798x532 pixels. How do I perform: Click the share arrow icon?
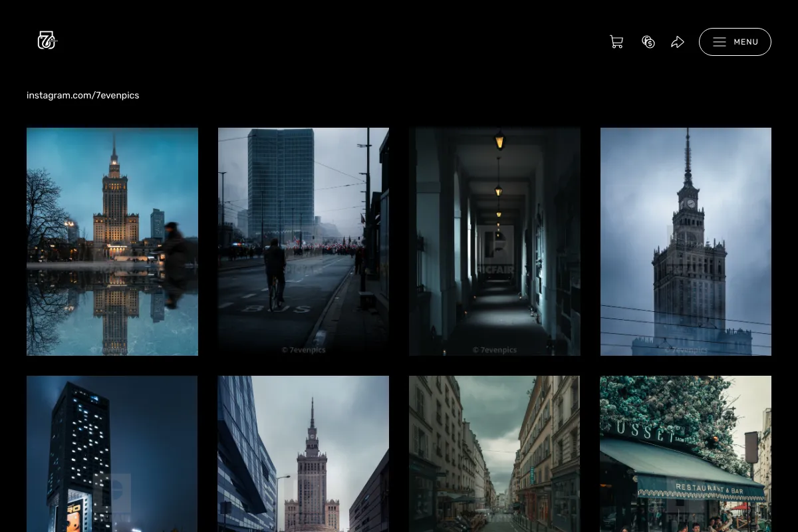point(678,42)
